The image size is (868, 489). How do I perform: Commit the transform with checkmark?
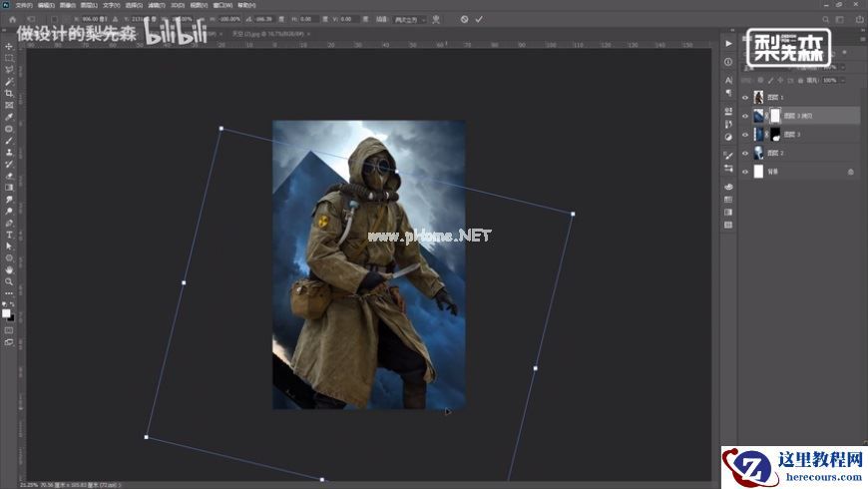(x=479, y=19)
